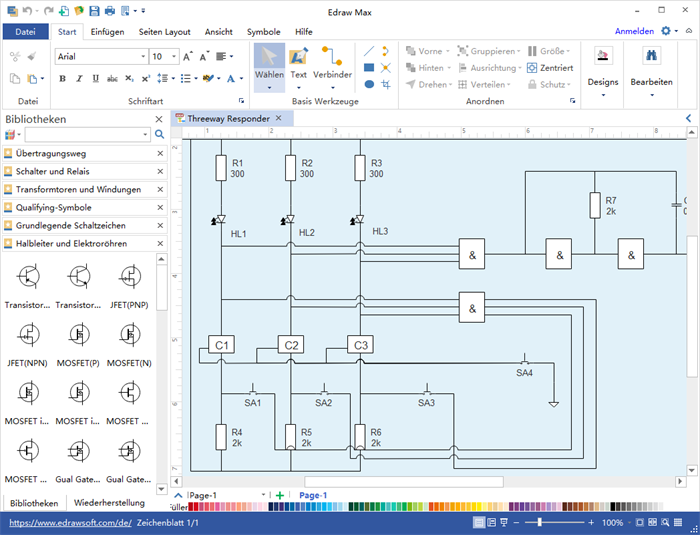The width and height of the screenshot is (700, 535).
Task: Switch to the Seiten Layout tab
Action: click(x=165, y=31)
